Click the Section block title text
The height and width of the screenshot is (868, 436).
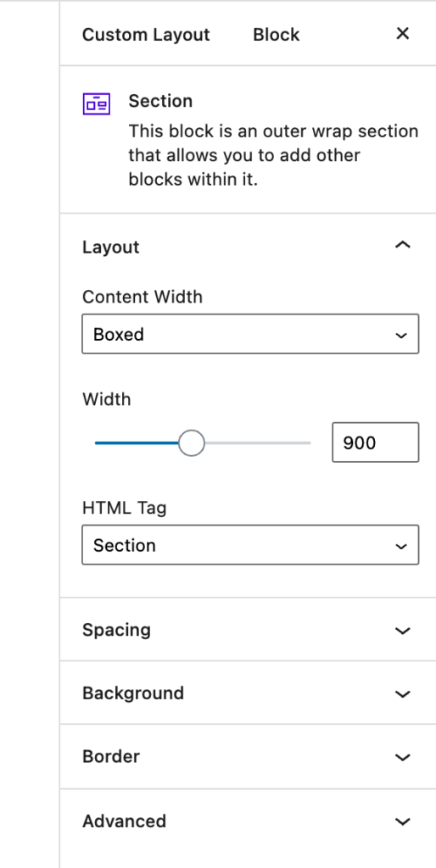pyautogui.click(x=160, y=101)
